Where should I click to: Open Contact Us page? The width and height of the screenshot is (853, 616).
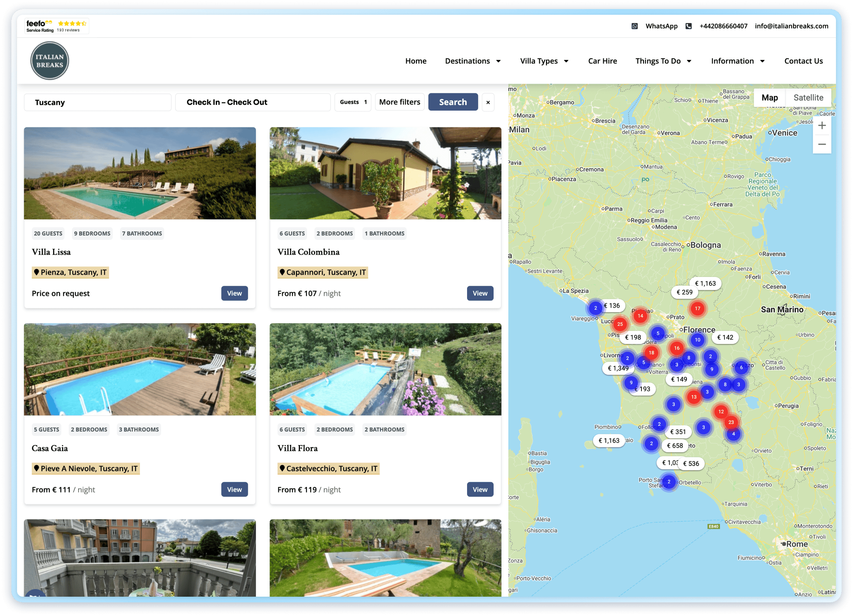pyautogui.click(x=803, y=61)
